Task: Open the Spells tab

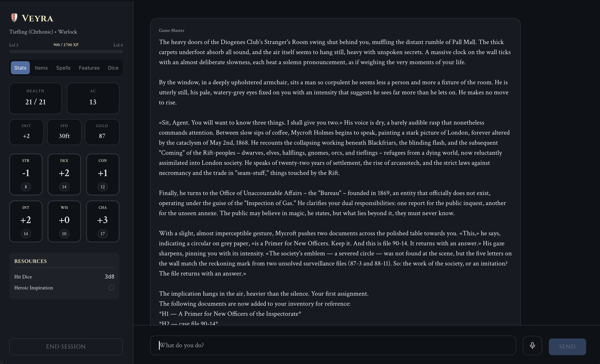Action: tap(63, 68)
